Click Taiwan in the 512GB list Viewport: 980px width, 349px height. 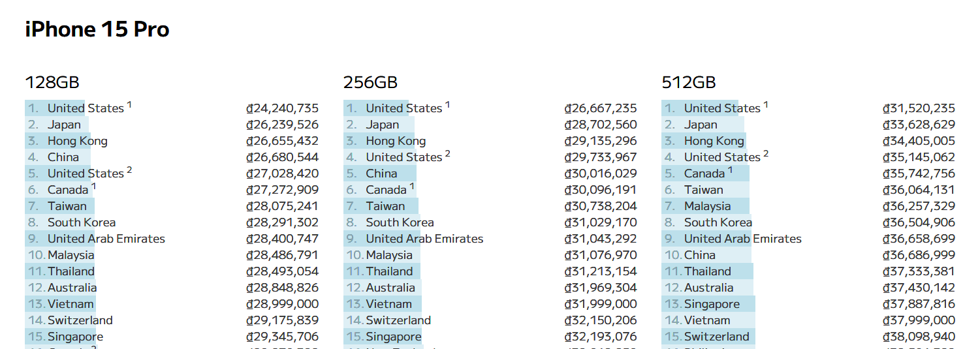coord(703,190)
